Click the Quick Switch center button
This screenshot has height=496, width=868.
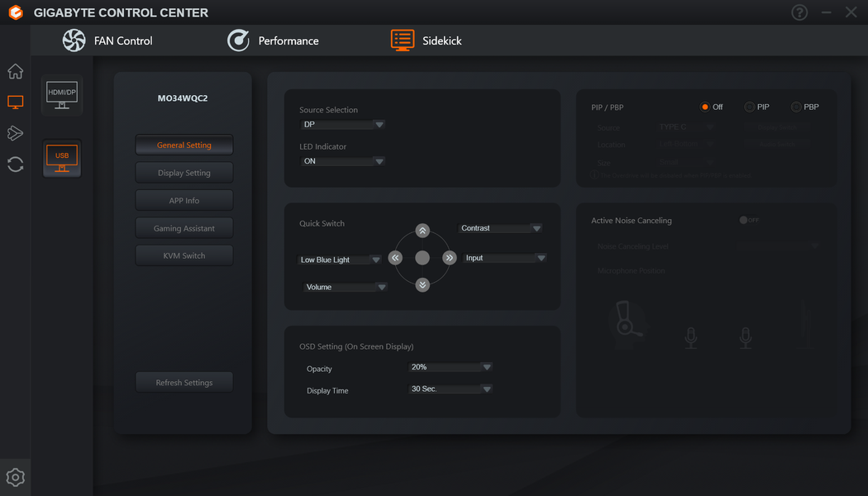422,257
